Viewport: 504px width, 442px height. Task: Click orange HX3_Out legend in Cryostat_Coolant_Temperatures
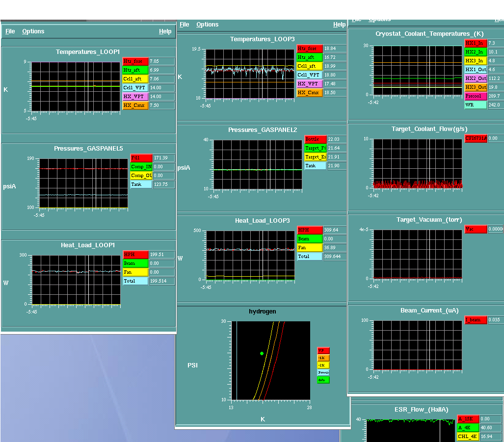pos(476,87)
